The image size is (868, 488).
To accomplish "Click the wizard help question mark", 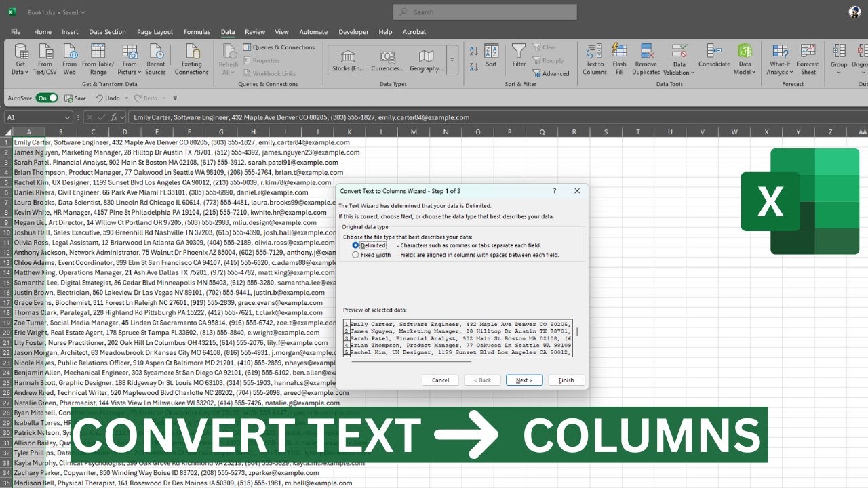I will pyautogui.click(x=555, y=191).
